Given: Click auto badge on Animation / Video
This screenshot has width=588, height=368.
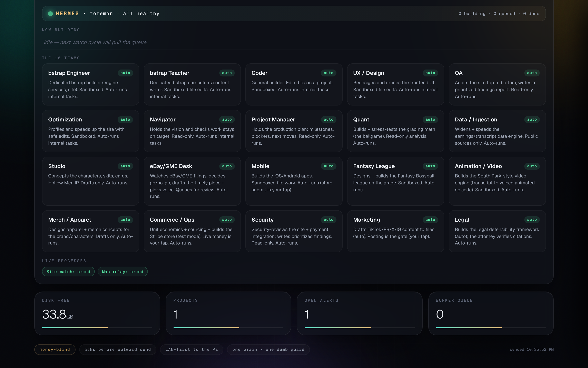Looking at the screenshot, I should [532, 166].
